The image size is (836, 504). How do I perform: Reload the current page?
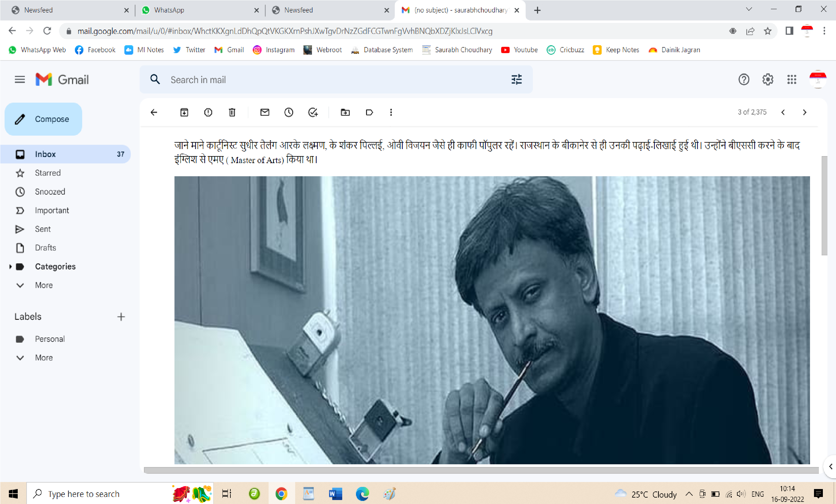point(47,31)
